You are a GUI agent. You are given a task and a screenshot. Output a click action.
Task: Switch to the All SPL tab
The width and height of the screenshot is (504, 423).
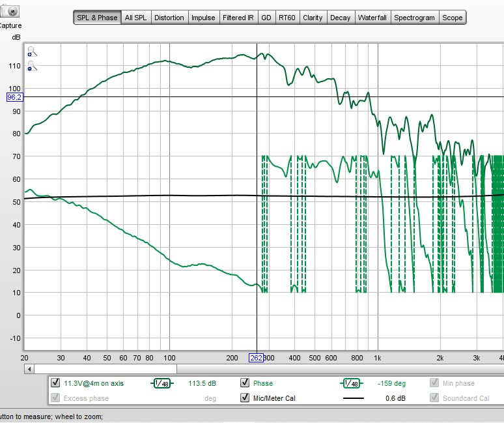(135, 18)
